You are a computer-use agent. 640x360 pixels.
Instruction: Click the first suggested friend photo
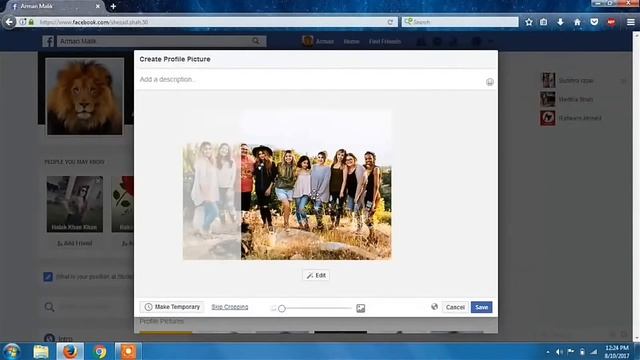click(x=75, y=204)
